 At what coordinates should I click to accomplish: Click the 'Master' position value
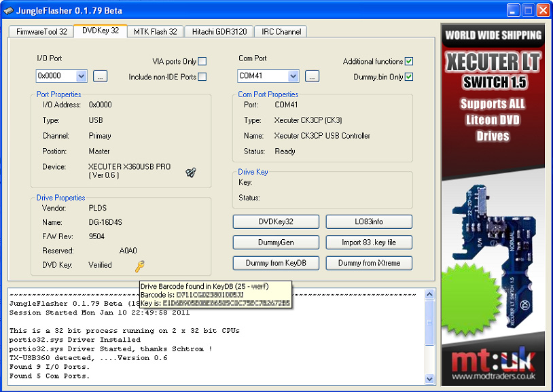(99, 152)
